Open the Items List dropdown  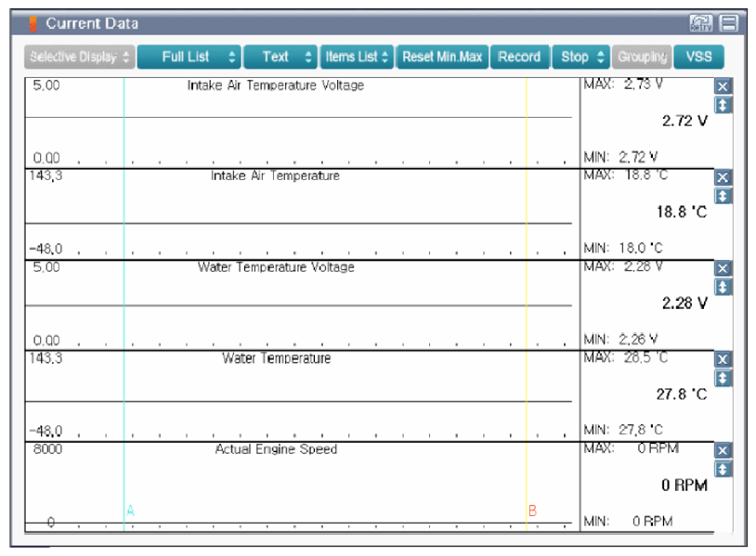point(357,57)
